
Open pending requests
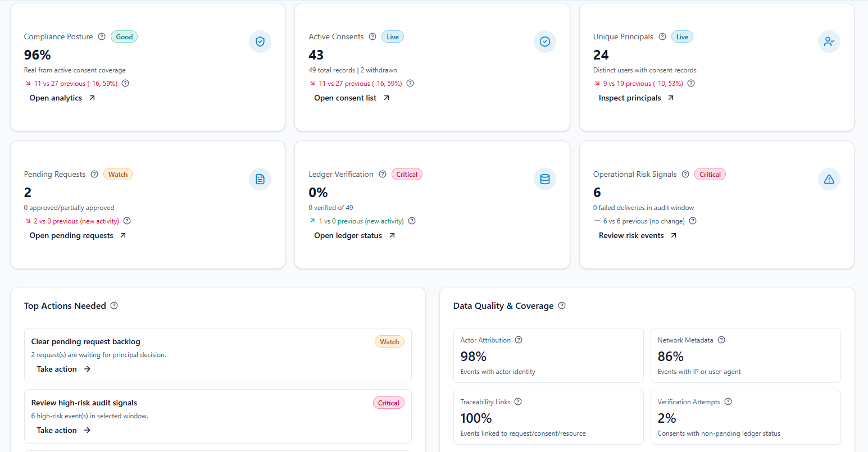pyautogui.click(x=71, y=235)
